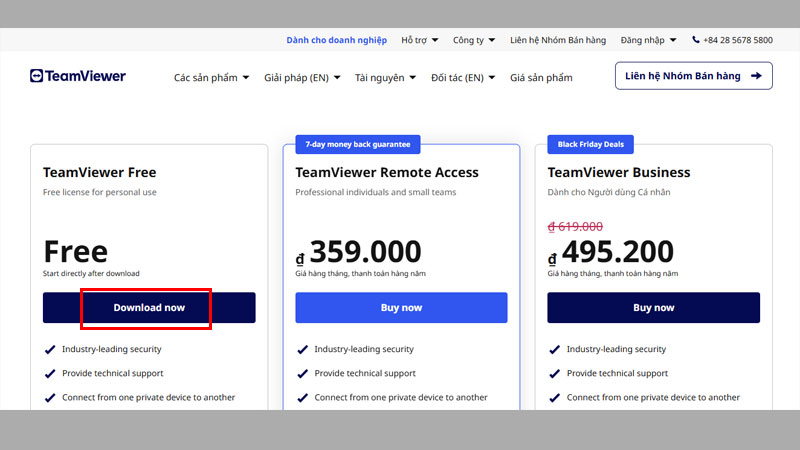
Task: Open the Giải pháp (EN) menu
Action: (302, 77)
